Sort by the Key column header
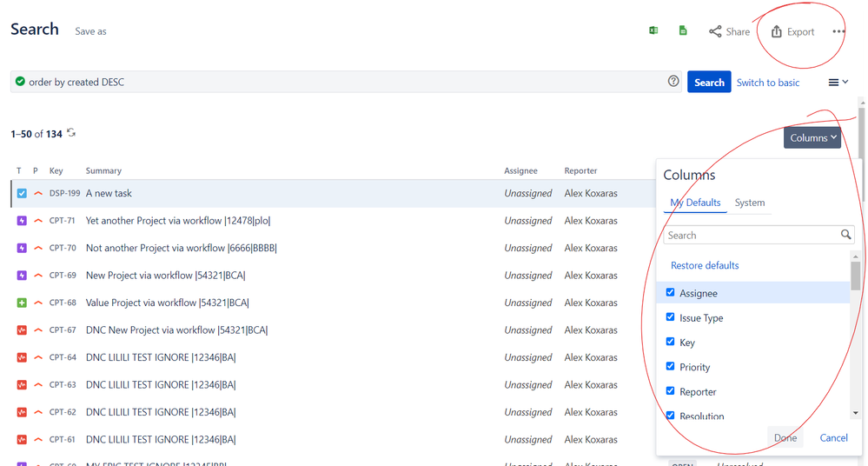The width and height of the screenshot is (868, 466). pyautogui.click(x=56, y=170)
